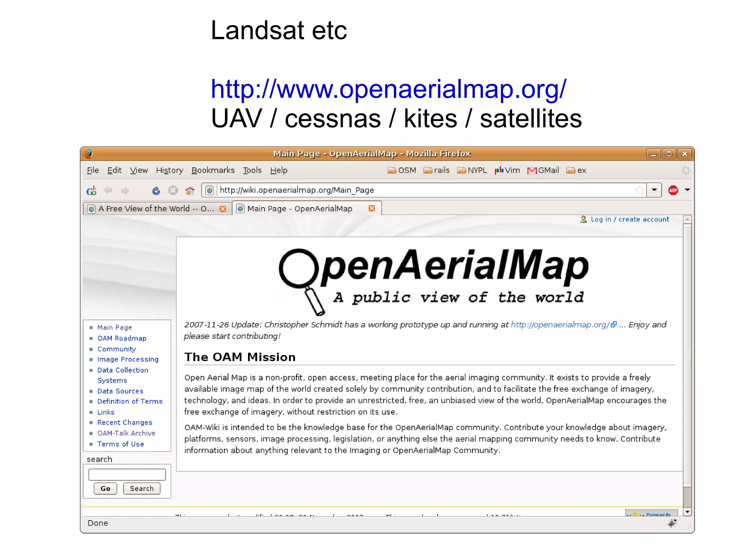This screenshot has width=747, height=560.
Task: Reload the page with Refresh icon
Action: coord(156,190)
